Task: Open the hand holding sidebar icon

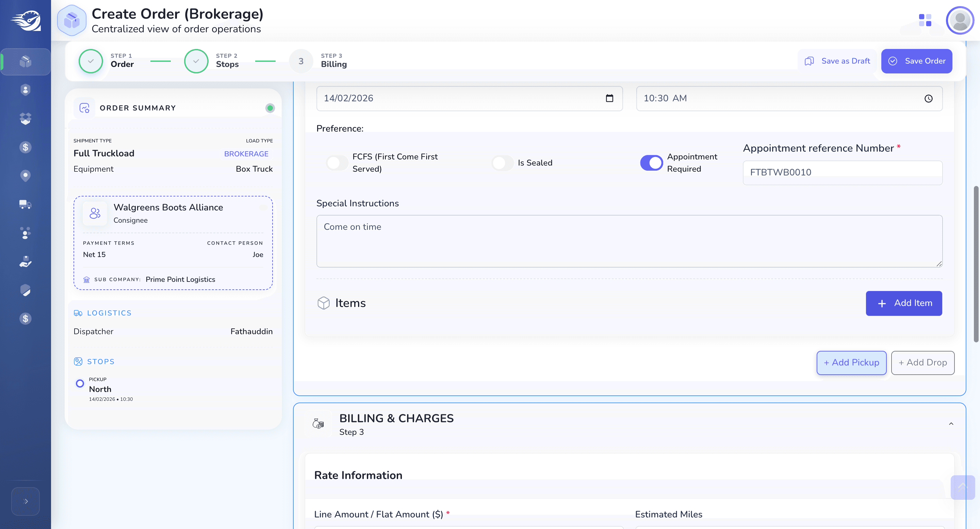Action: (25, 261)
